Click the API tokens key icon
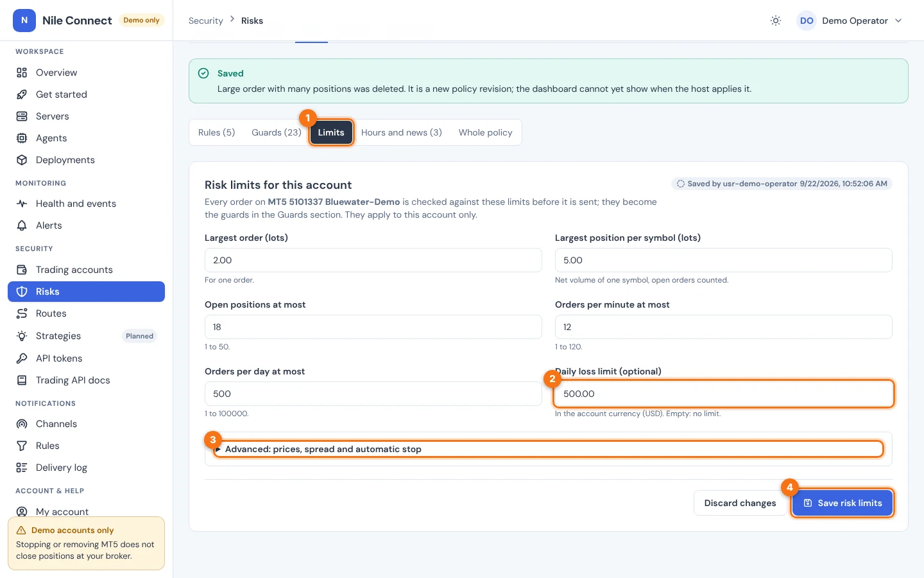This screenshot has height=578, width=924. (x=22, y=358)
